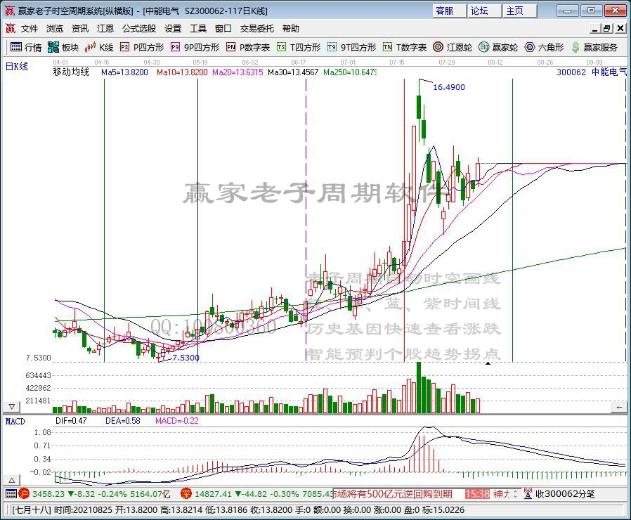Click the 客服 button in title bar
The image size is (631, 520).
click(x=450, y=11)
